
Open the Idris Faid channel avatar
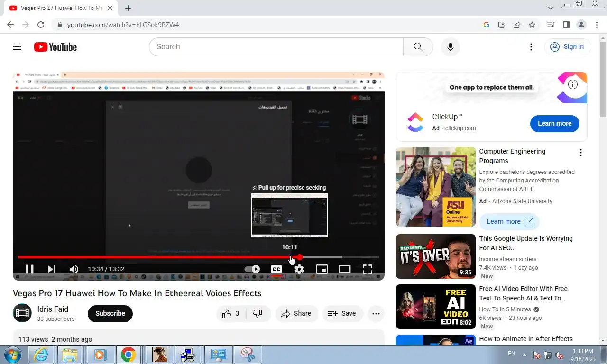[x=22, y=313]
